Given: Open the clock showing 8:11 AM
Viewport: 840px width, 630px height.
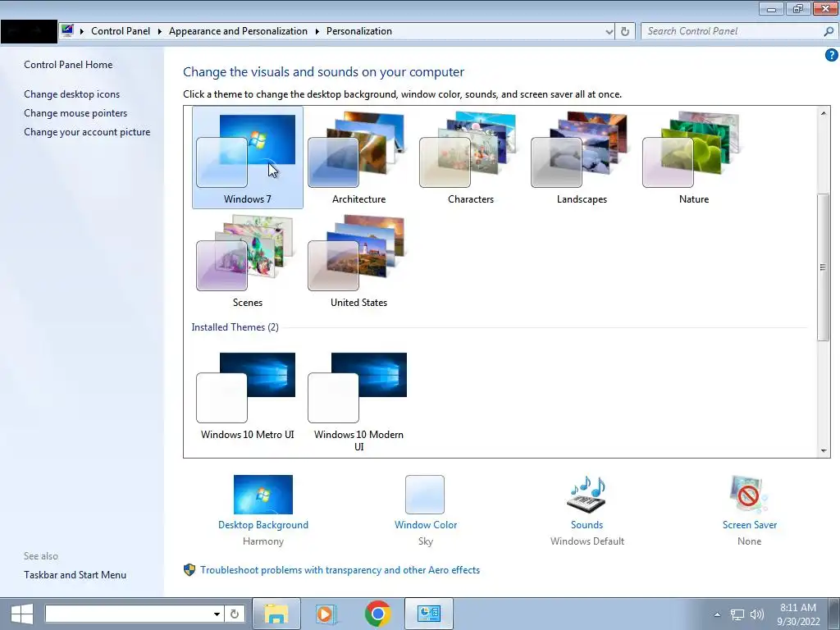Looking at the screenshot, I should pyautogui.click(x=798, y=614).
